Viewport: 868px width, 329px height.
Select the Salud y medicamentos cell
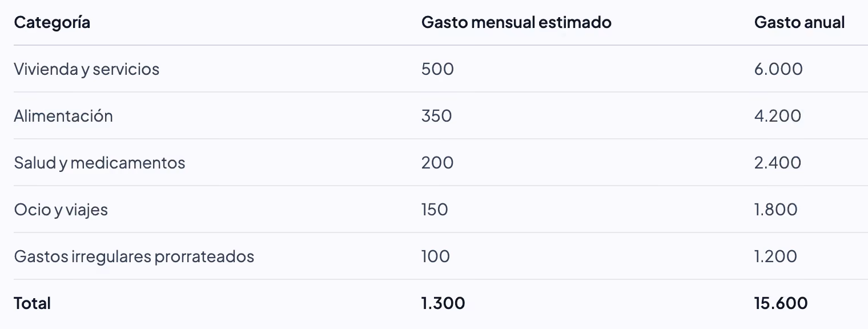coord(100,163)
